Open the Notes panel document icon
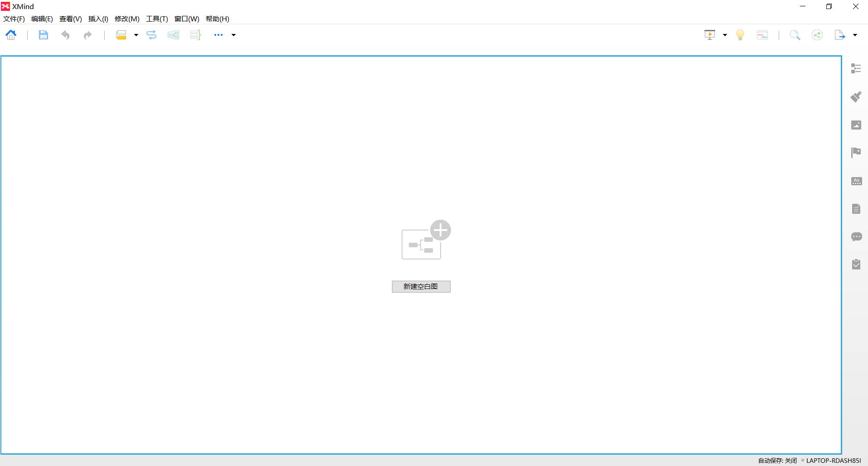This screenshot has height=466, width=868. [x=856, y=208]
